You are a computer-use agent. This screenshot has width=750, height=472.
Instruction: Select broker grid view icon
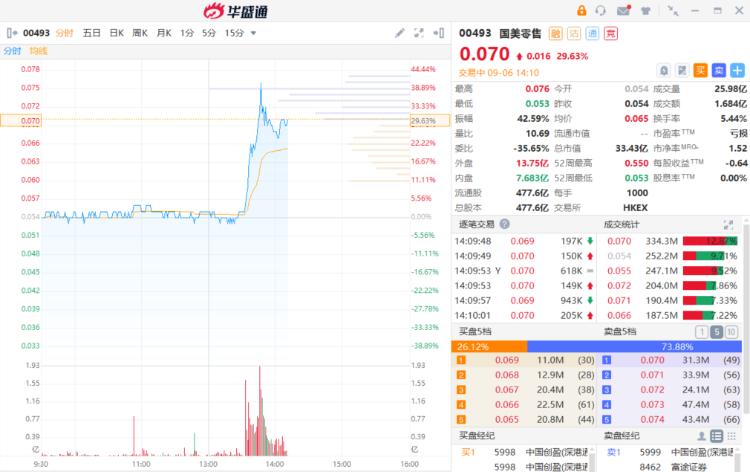point(731,436)
